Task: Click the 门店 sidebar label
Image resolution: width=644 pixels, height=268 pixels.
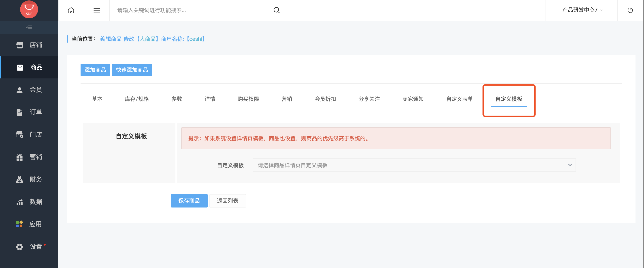Action: tap(36, 134)
